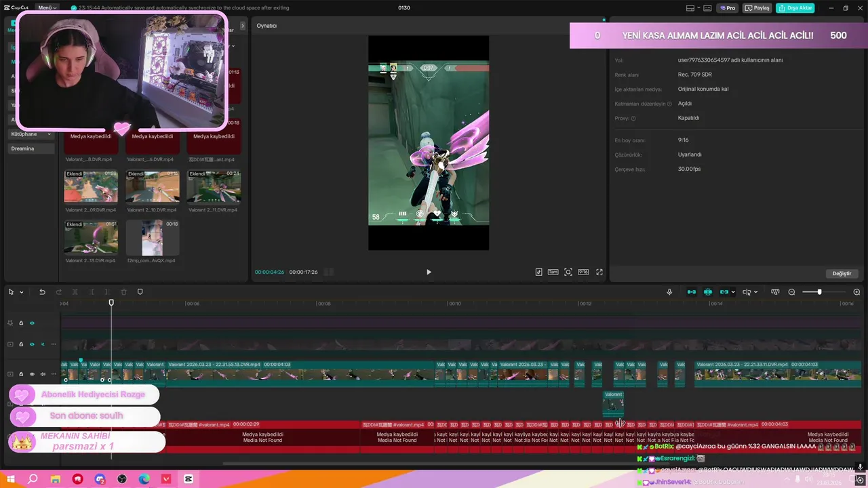Click the trim-left bracket tool icon
This screenshot has height=488, width=868.
pyautogui.click(x=91, y=292)
